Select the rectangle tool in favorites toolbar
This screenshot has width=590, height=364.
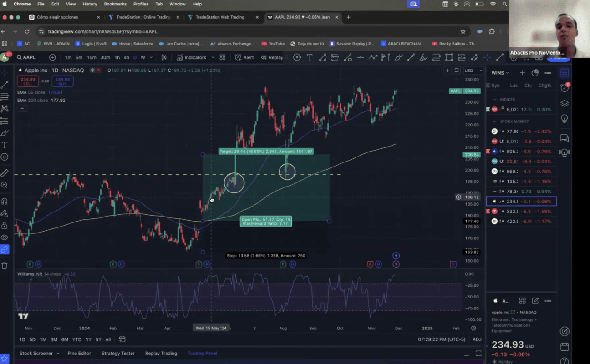449,57
